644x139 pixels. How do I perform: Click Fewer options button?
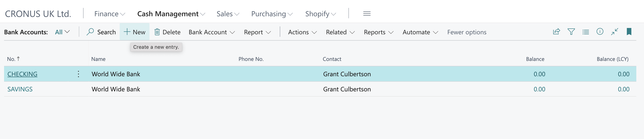tap(467, 32)
